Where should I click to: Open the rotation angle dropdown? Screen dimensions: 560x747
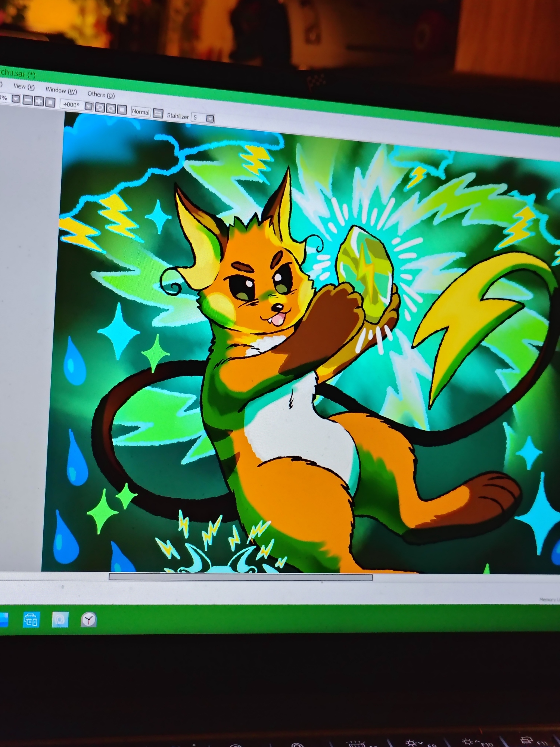[x=88, y=106]
